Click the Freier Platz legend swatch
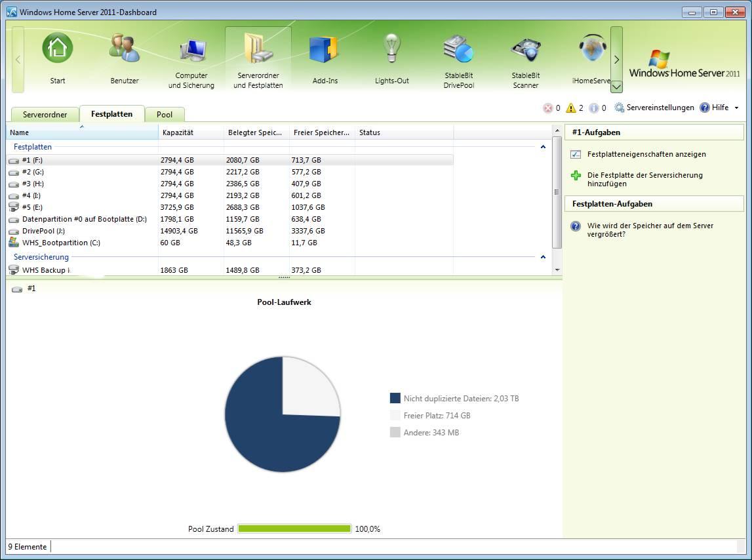The image size is (752, 560). (x=395, y=416)
